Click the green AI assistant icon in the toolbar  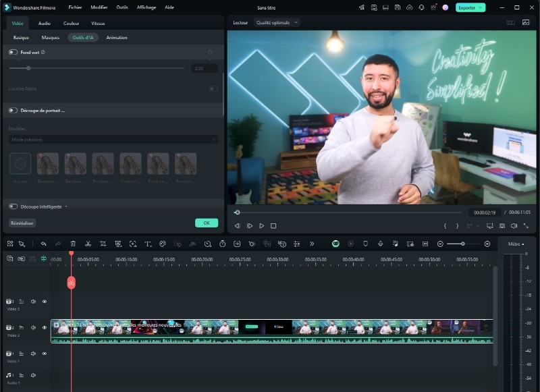pyautogui.click(x=335, y=244)
